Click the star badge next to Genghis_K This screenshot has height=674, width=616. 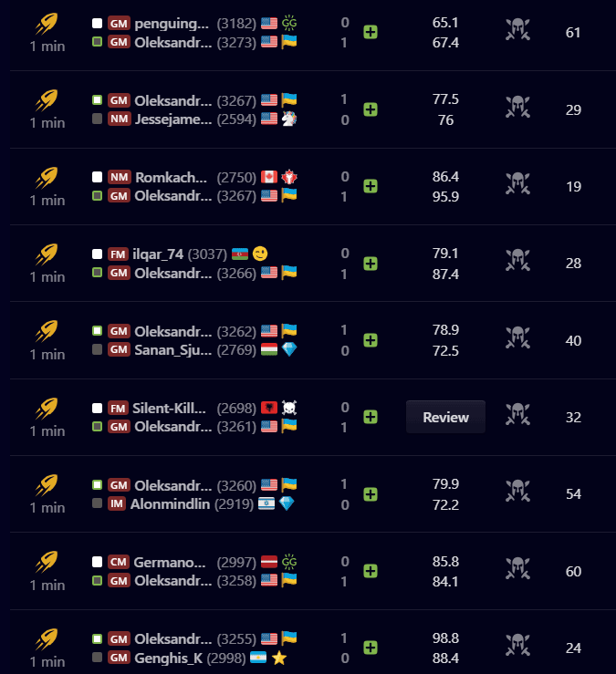click(x=279, y=658)
